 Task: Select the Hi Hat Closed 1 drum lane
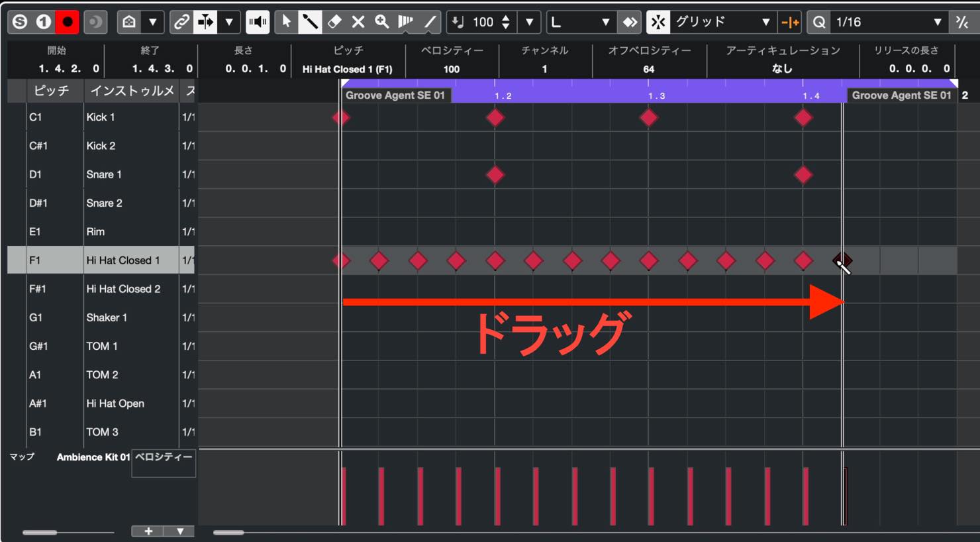122,260
